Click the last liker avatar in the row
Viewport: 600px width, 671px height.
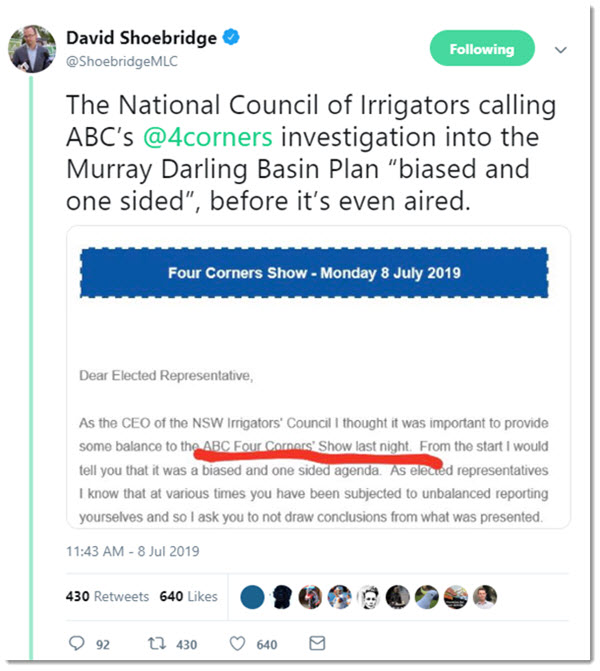[x=485, y=595]
